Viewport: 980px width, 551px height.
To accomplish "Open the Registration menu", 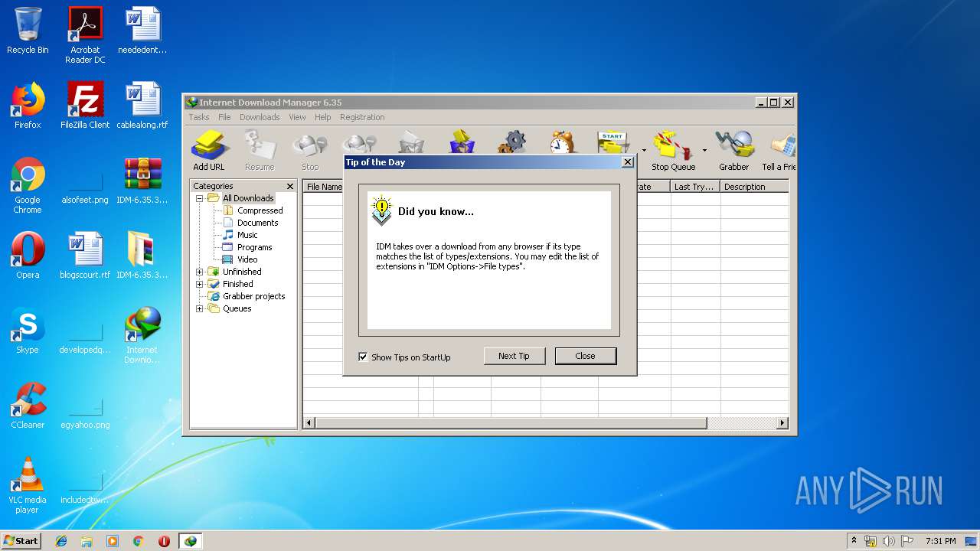I will (362, 117).
